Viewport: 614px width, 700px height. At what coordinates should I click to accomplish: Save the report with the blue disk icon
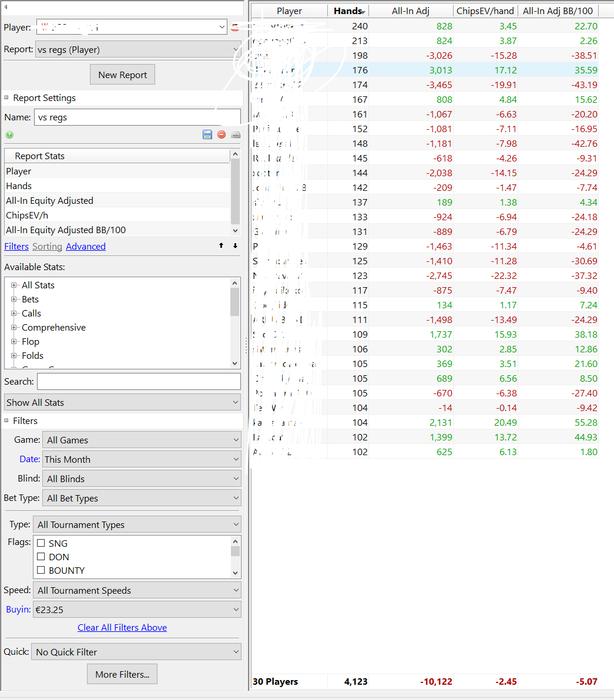(207, 134)
